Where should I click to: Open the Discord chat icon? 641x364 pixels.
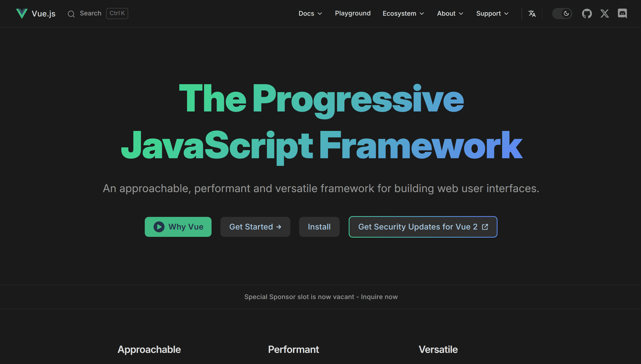coord(622,13)
